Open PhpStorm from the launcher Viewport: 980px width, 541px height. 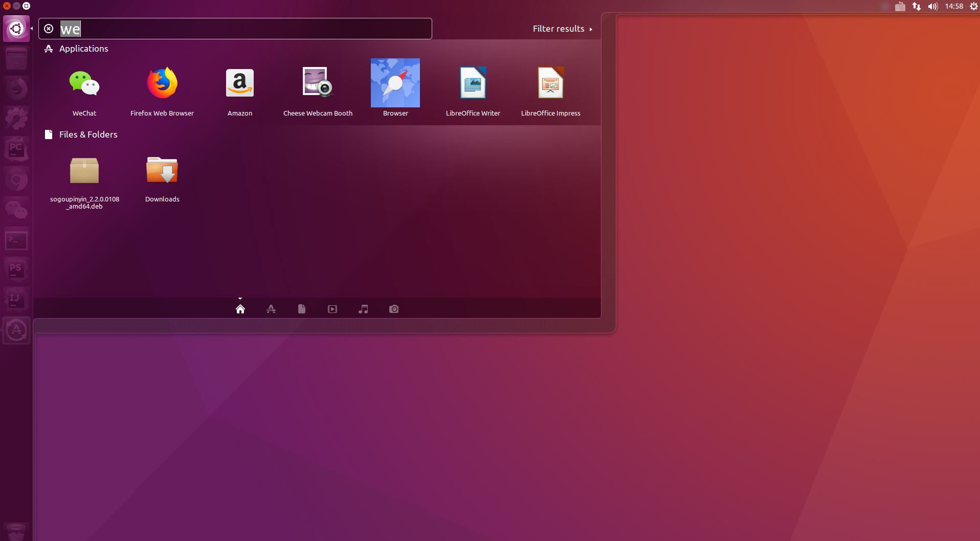point(16,270)
